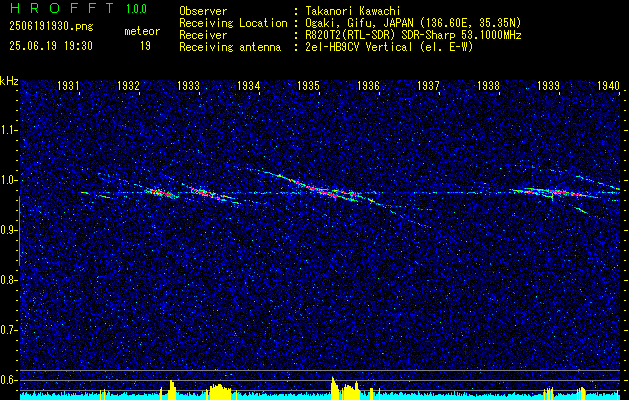Click the kHz axis unit label
The image size is (629, 400).
click(9, 81)
